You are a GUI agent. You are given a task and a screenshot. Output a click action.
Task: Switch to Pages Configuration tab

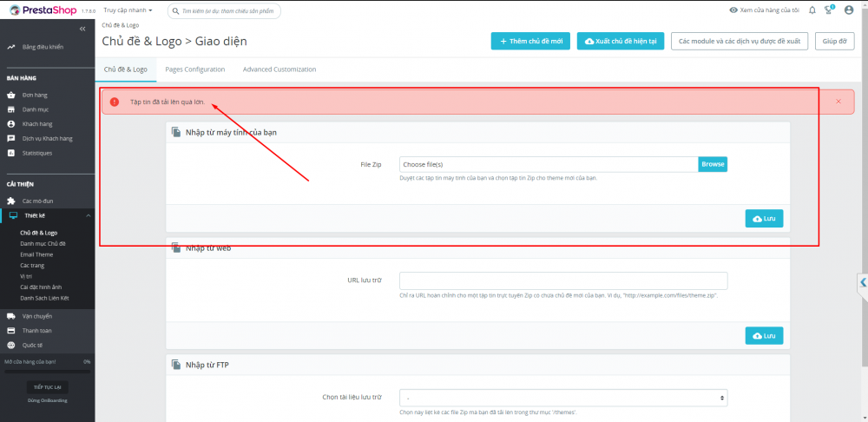point(194,69)
